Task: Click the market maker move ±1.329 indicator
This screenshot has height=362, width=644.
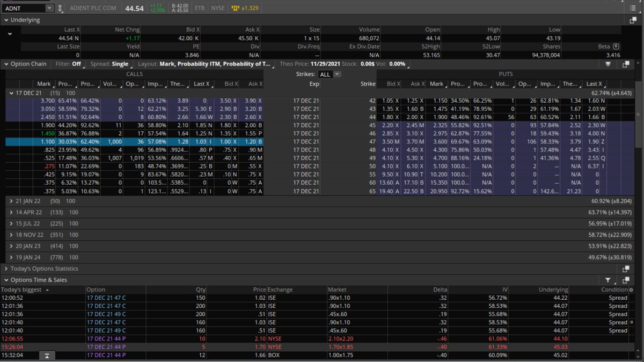Action: click(245, 8)
